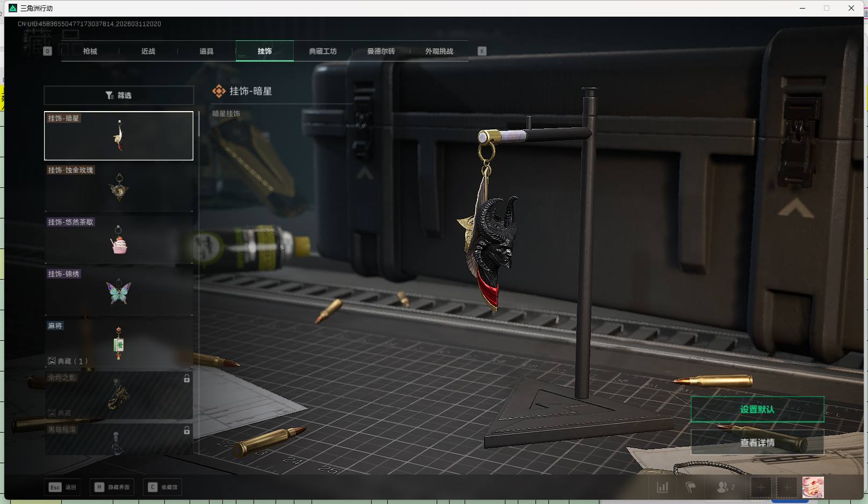
Task: Switch to the 典藏工坊 tab
Action: 323,51
